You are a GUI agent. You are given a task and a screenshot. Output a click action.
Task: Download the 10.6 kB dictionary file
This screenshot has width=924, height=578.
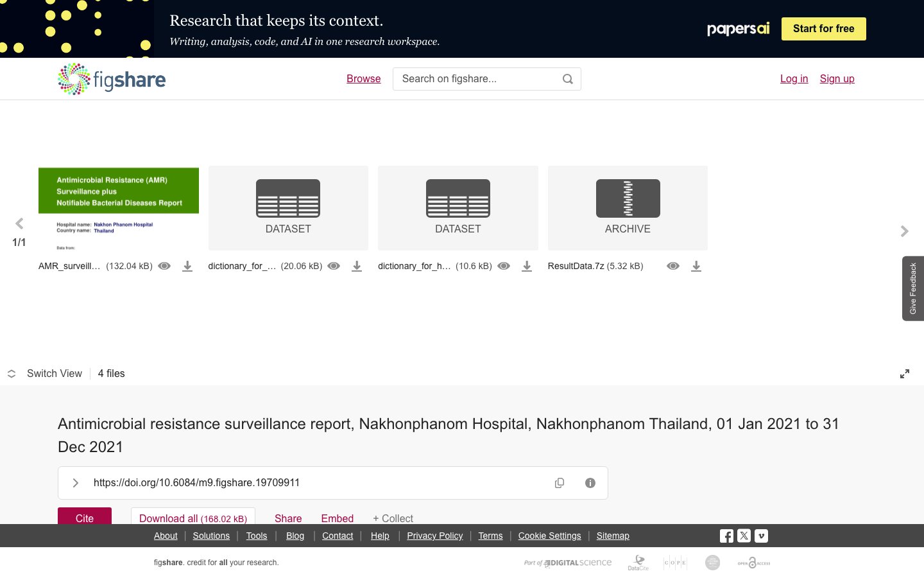click(x=527, y=266)
